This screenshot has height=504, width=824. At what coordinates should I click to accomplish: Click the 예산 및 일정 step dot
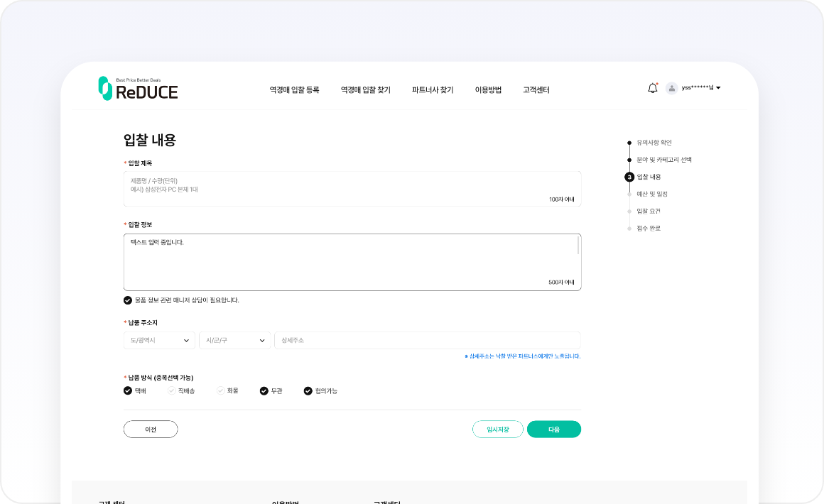[629, 194]
